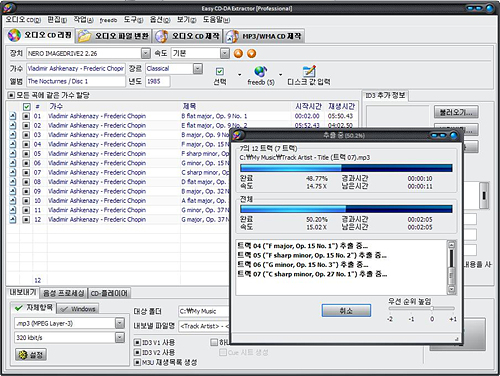This screenshot has height=376, width=500.
Task: Click the 설정 settings button
Action: click(31, 355)
